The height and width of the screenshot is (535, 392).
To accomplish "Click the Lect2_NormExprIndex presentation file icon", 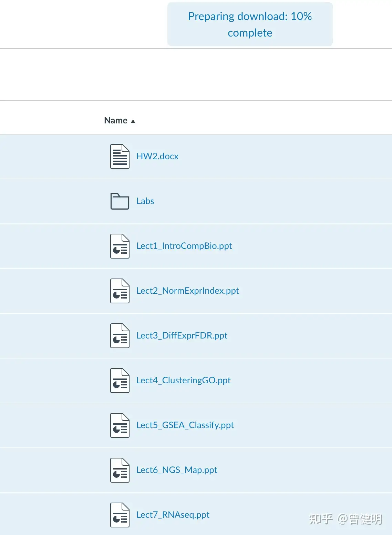I will [x=120, y=291].
